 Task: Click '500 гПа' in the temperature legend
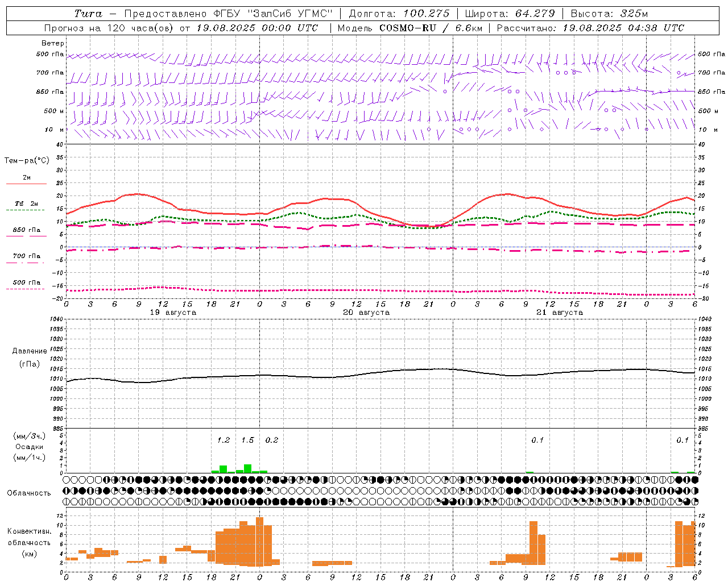[27, 282]
